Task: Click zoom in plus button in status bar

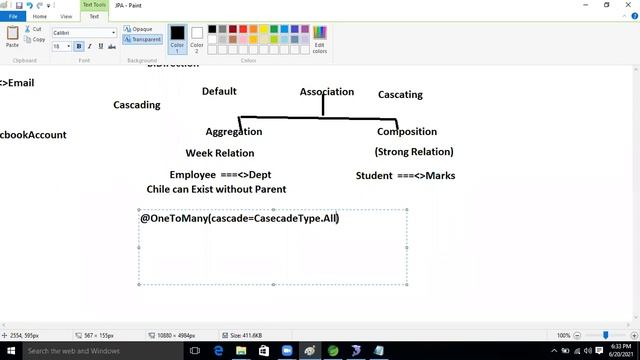Action: [x=634, y=336]
